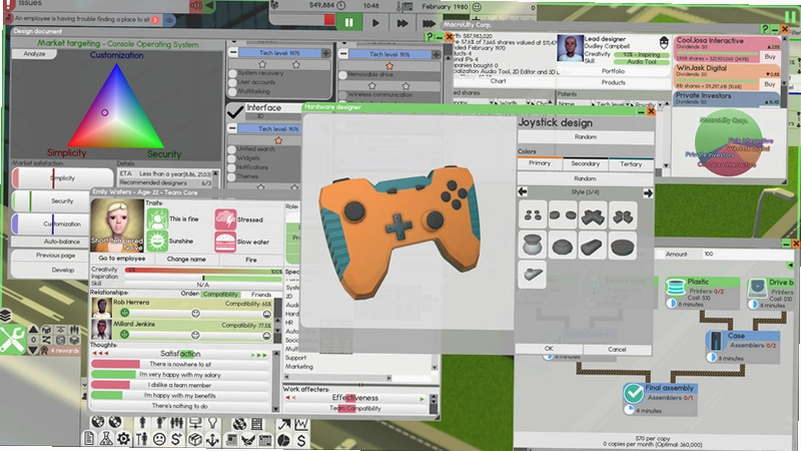This screenshot has width=801, height=451.
Task: Click the Plastic spool icon in the manufacturing flow
Action: [675, 288]
